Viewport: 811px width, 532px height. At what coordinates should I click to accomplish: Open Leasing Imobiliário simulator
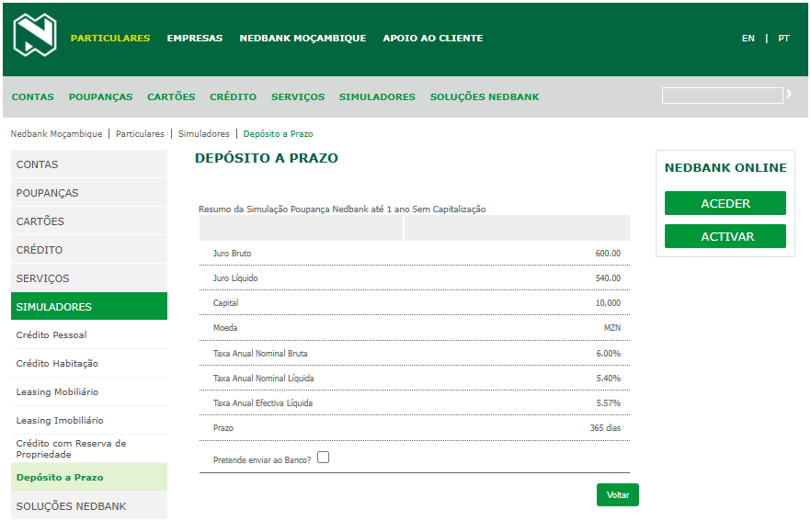point(89,420)
